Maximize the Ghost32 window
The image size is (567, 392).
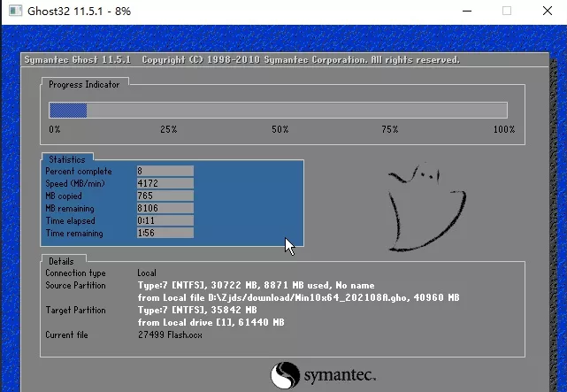tap(507, 12)
